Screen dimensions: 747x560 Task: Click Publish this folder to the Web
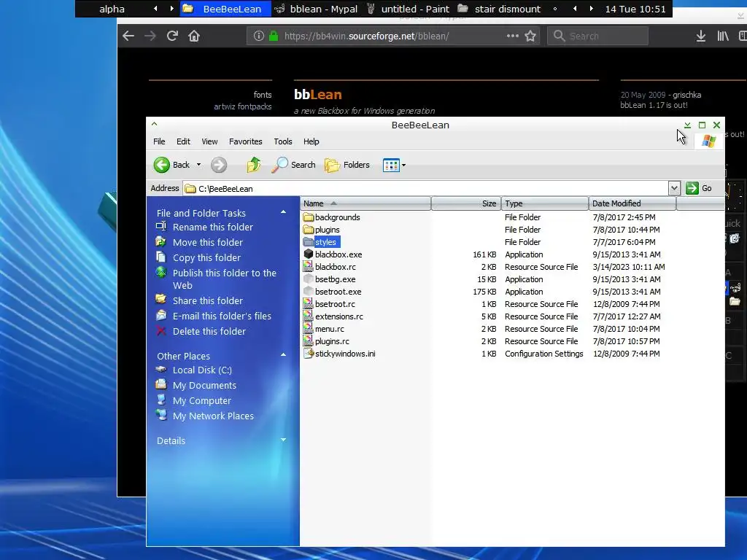(225, 279)
